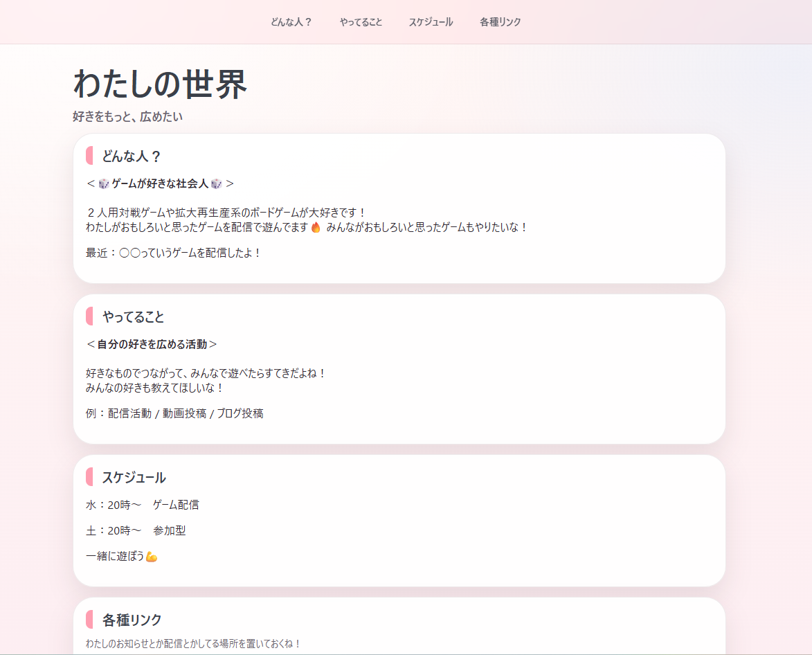Open やってること from the navigation bar
812x655 pixels.
[360, 21]
